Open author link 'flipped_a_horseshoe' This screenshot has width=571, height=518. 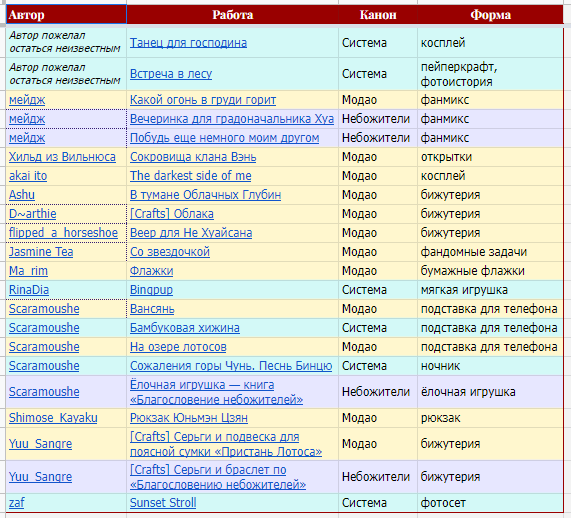pos(63,232)
